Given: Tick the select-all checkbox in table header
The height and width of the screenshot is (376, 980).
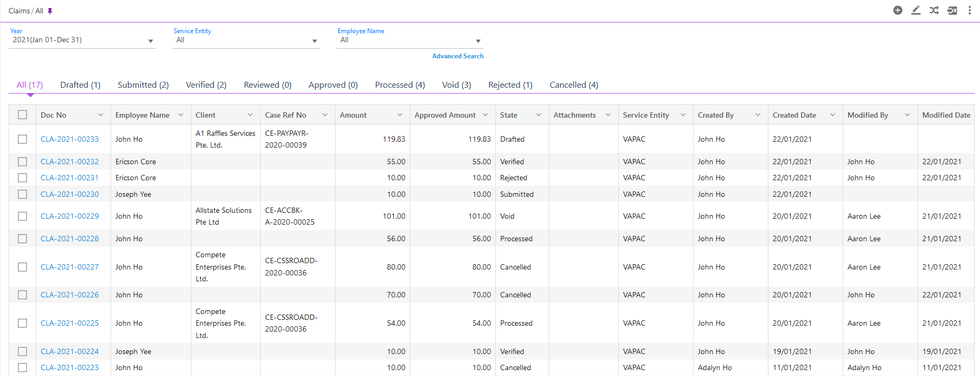Looking at the screenshot, I should click(22, 114).
